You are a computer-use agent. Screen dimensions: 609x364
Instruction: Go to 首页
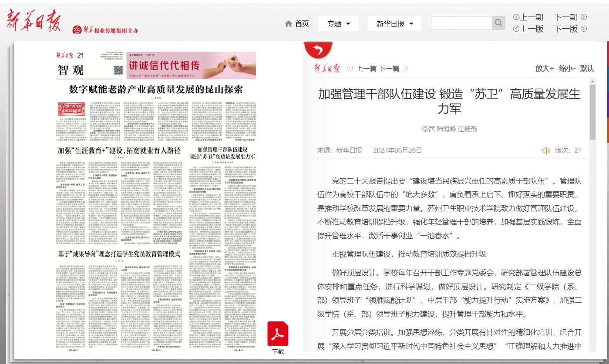[x=302, y=24]
